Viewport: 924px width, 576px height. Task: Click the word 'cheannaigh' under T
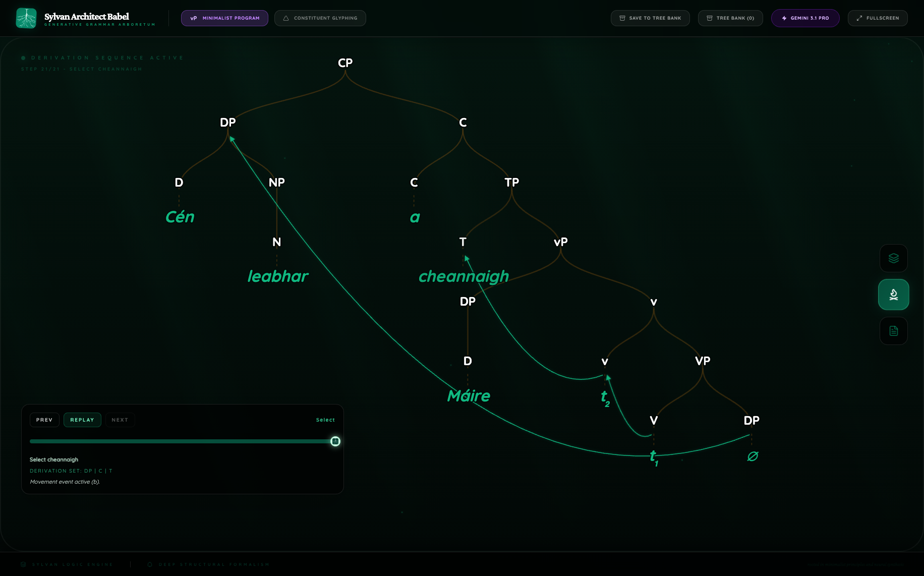464,276
